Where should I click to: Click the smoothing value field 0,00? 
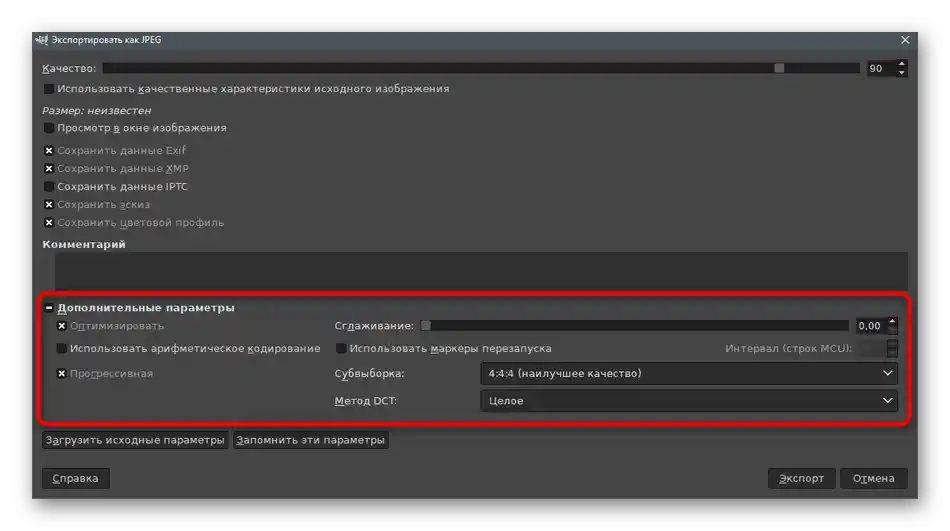(x=870, y=326)
